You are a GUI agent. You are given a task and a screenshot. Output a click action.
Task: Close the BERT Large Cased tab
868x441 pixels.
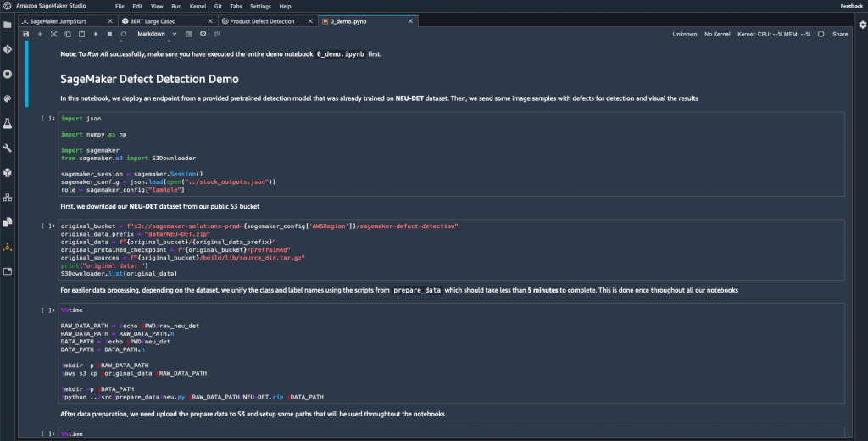tap(210, 21)
